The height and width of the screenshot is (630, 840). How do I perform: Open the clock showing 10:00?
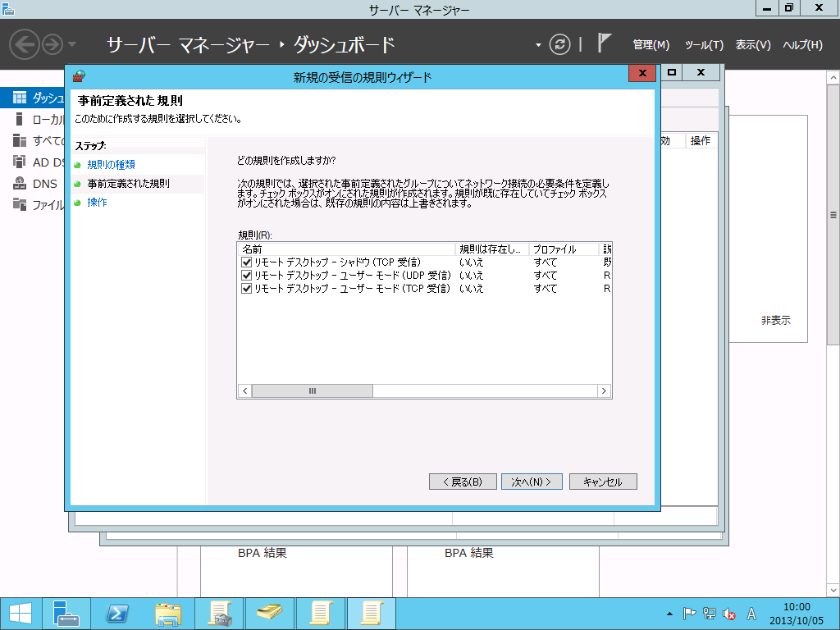(x=797, y=614)
